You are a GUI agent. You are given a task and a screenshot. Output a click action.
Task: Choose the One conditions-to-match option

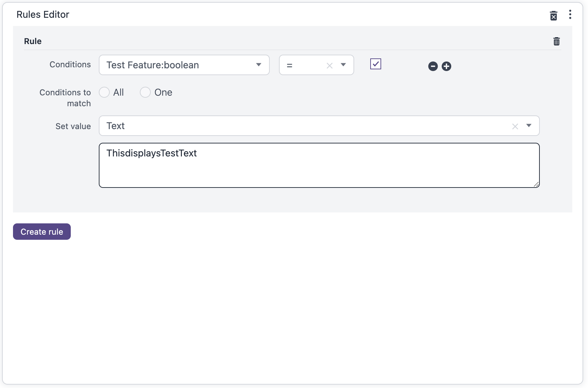click(x=145, y=92)
